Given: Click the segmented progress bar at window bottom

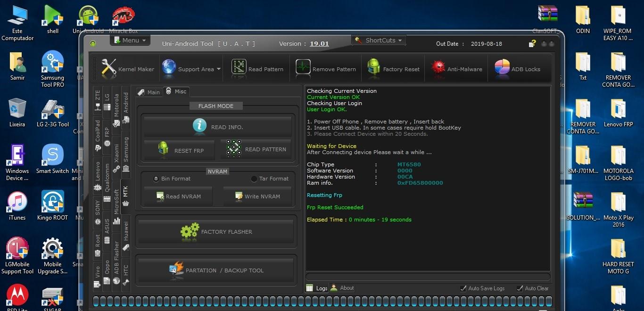Looking at the screenshot, I should [322, 302].
